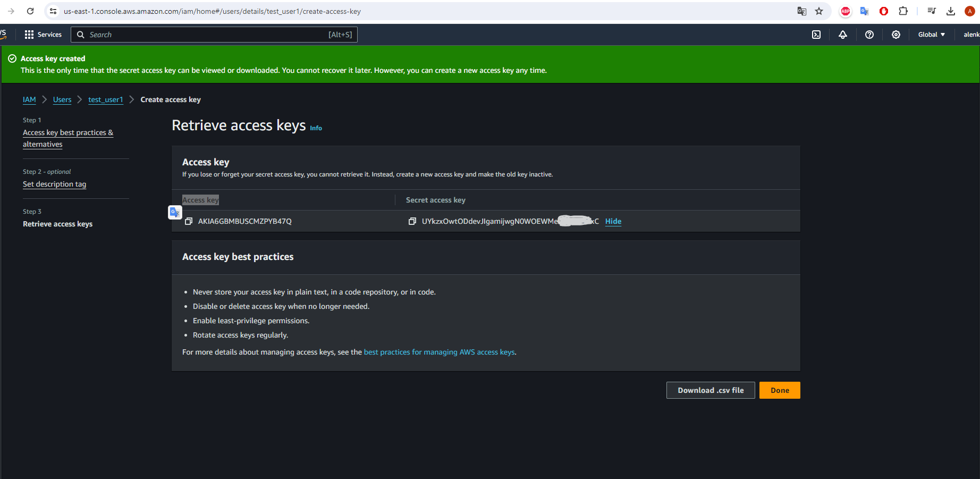Image resolution: width=980 pixels, height=479 pixels.
Task: Bookmark this page with the star icon
Action: [819, 11]
